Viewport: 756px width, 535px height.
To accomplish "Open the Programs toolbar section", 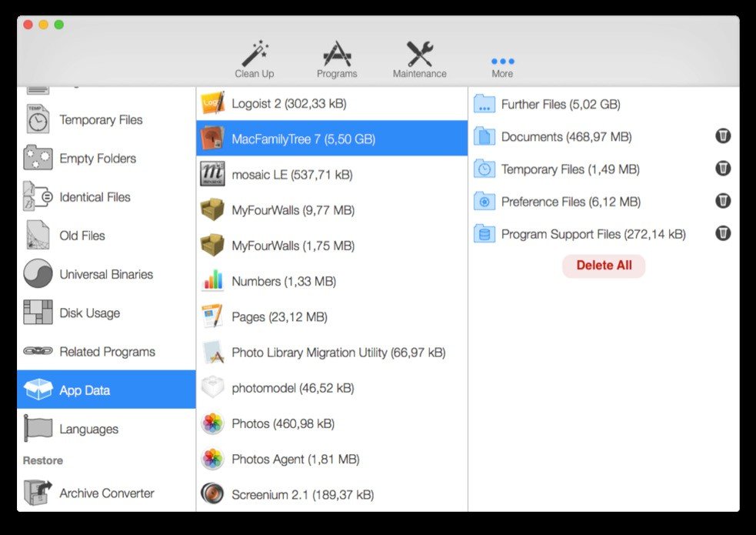I will tap(337, 59).
